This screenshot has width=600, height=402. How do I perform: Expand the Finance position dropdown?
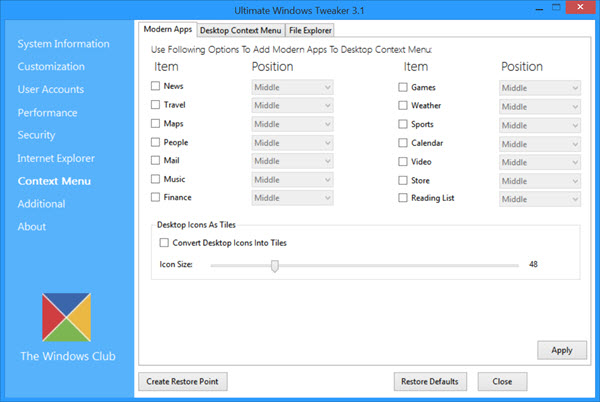click(x=292, y=198)
